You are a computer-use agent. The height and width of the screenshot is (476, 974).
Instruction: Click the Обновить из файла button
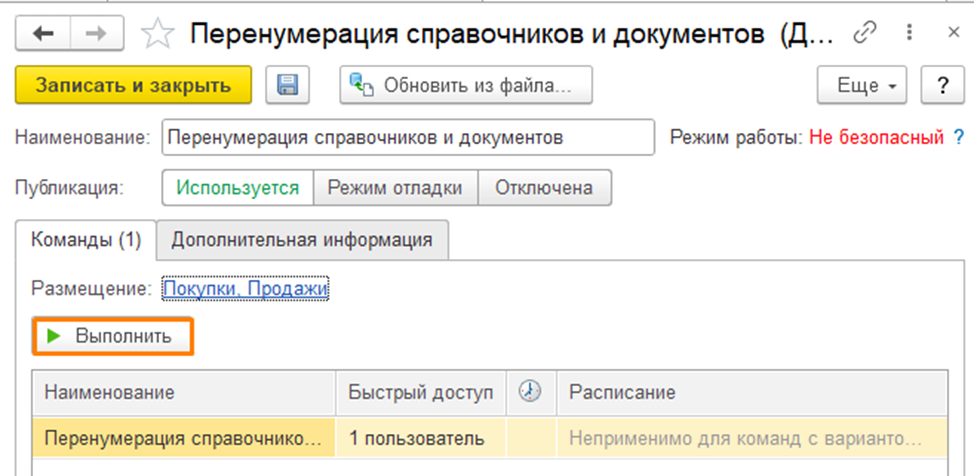466,86
